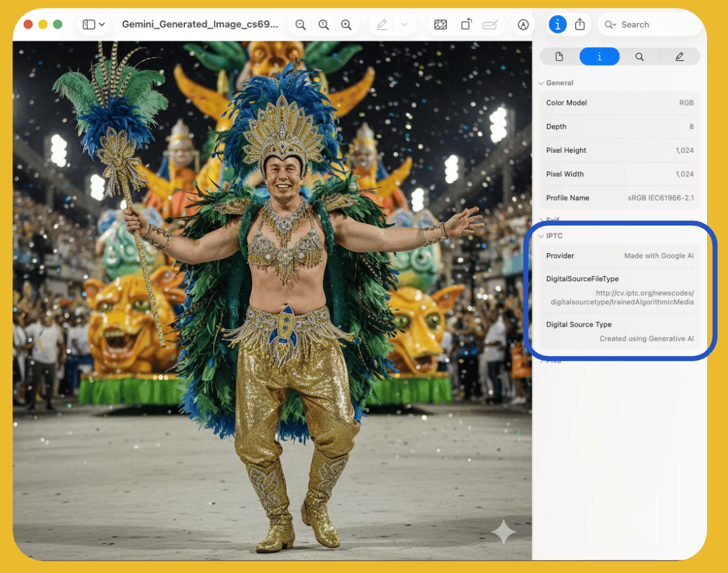Click the zoom in magnifier icon

(x=346, y=25)
